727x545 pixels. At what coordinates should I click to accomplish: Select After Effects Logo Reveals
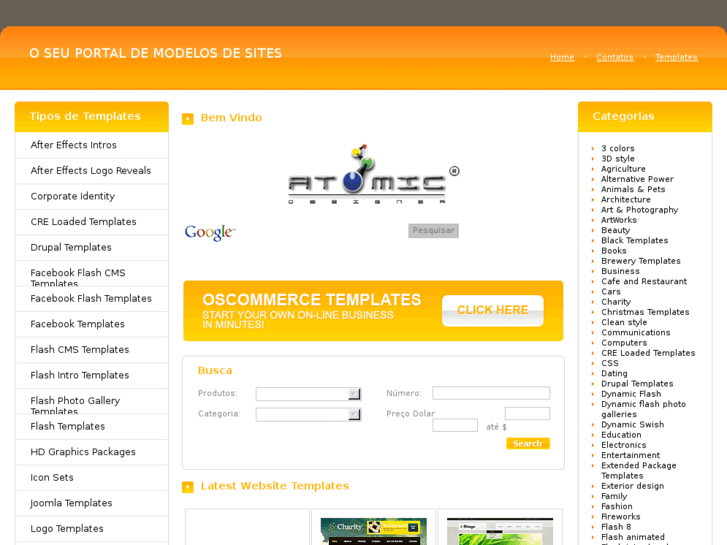[91, 171]
